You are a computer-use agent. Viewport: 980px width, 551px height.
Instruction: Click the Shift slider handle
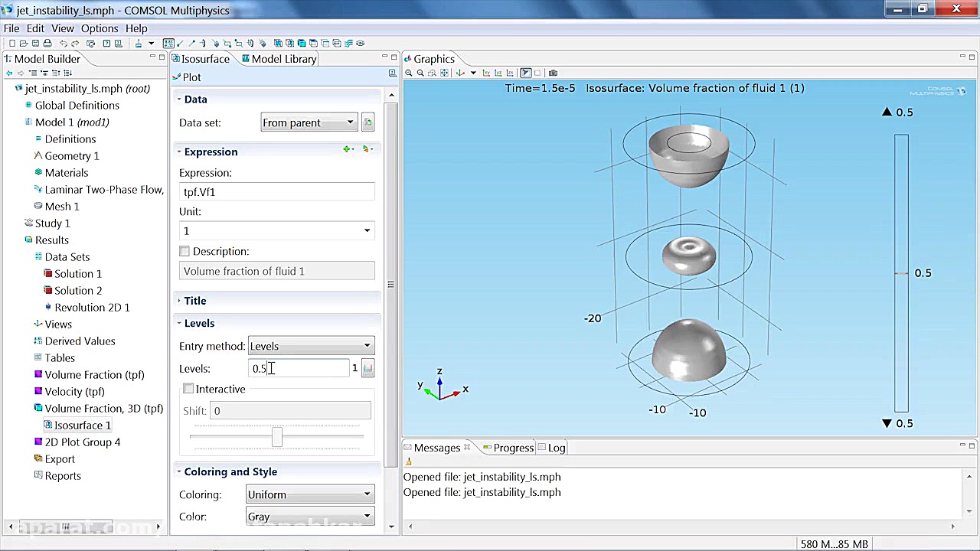click(276, 436)
